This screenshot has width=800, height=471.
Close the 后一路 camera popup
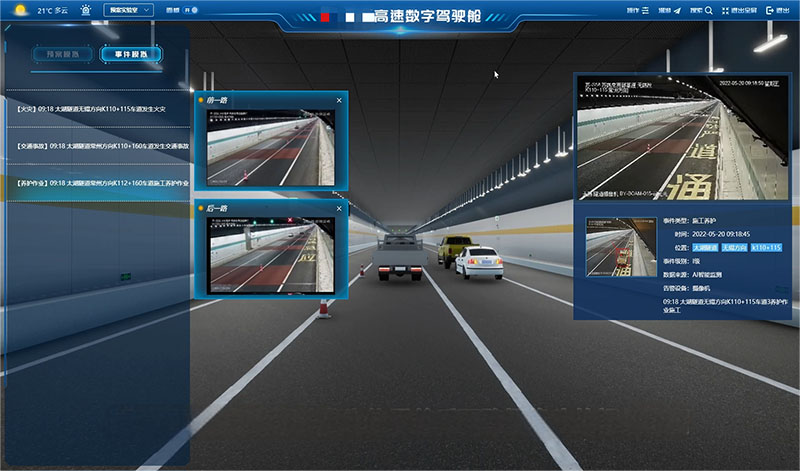[x=339, y=208]
